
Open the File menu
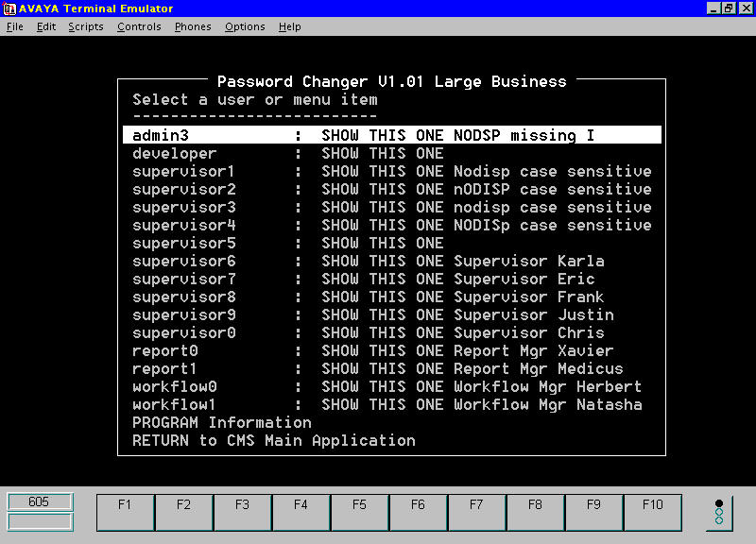tap(14, 26)
